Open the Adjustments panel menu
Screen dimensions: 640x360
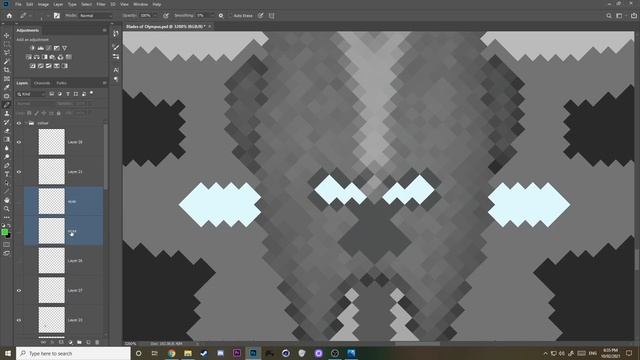[104, 30]
